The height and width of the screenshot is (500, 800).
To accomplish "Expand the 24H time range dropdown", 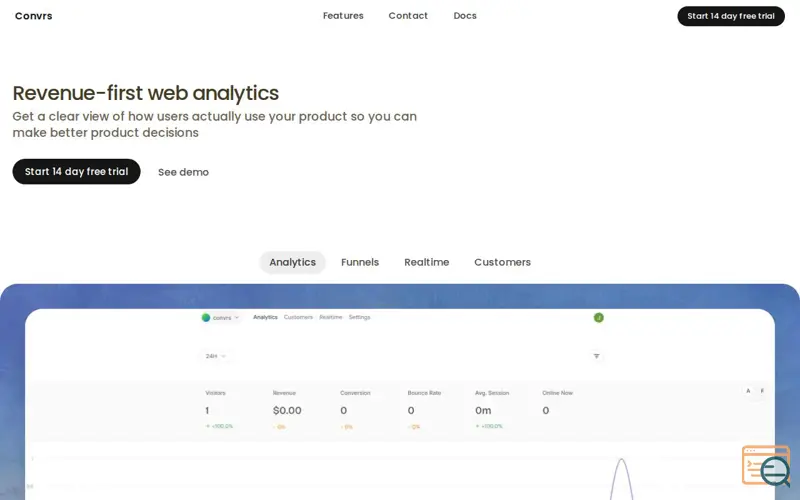I will click(x=215, y=356).
